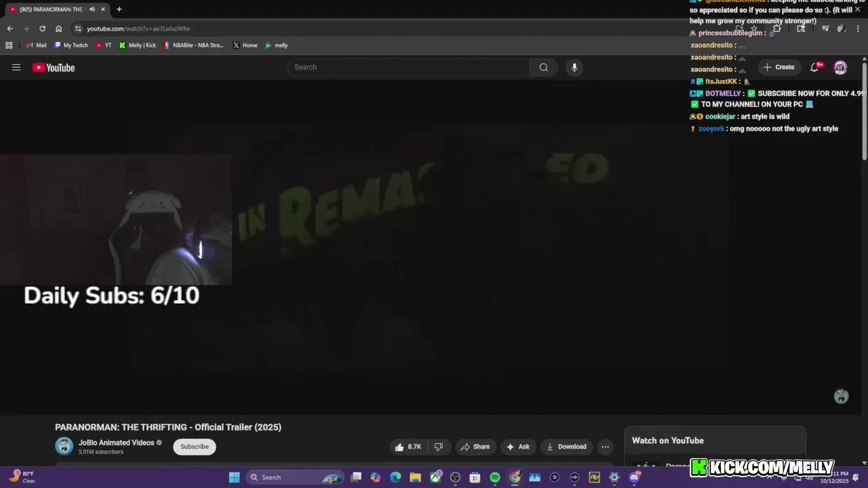This screenshot has height=488, width=868.
Task: Open YouTube notifications bell
Action: [816, 67]
